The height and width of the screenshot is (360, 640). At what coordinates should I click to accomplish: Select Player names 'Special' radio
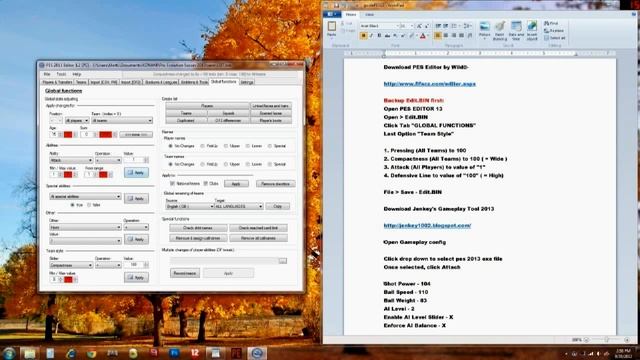tap(270, 146)
